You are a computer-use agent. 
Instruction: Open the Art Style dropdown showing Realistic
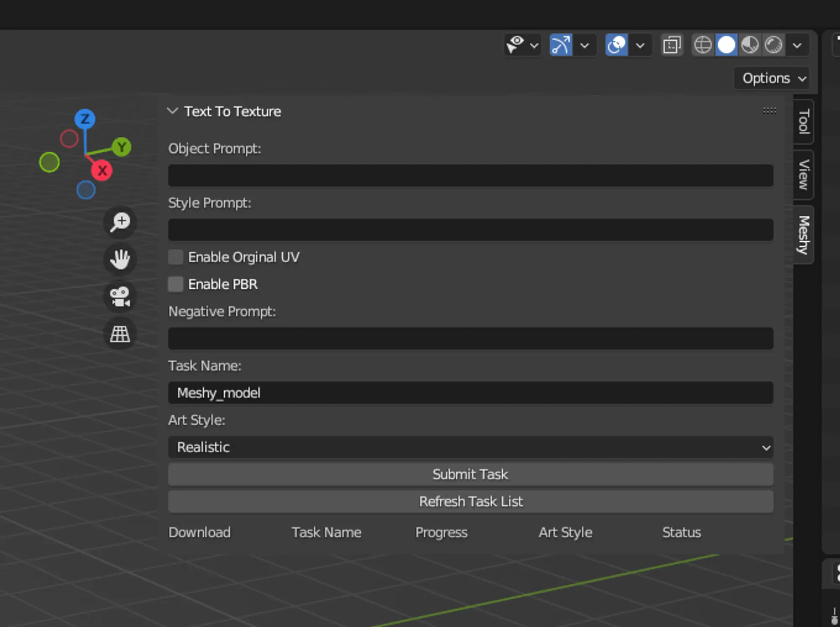click(x=470, y=447)
